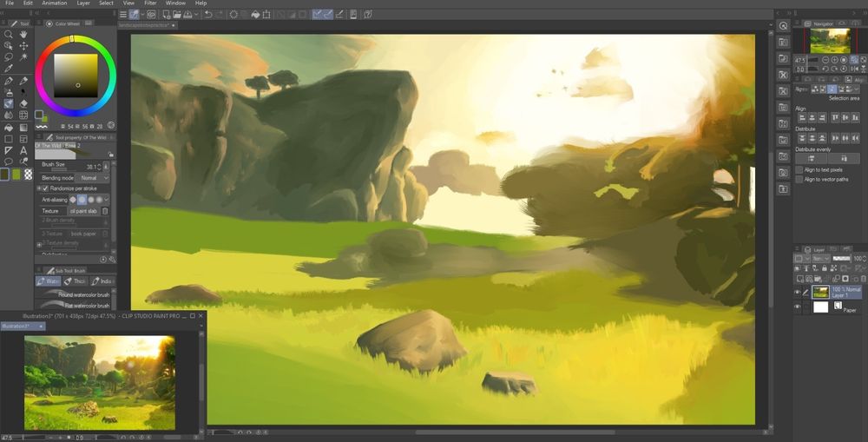Viewport: 868px width, 442px height.
Task: Select the Layer 1 thumbnail
Action: click(820, 292)
